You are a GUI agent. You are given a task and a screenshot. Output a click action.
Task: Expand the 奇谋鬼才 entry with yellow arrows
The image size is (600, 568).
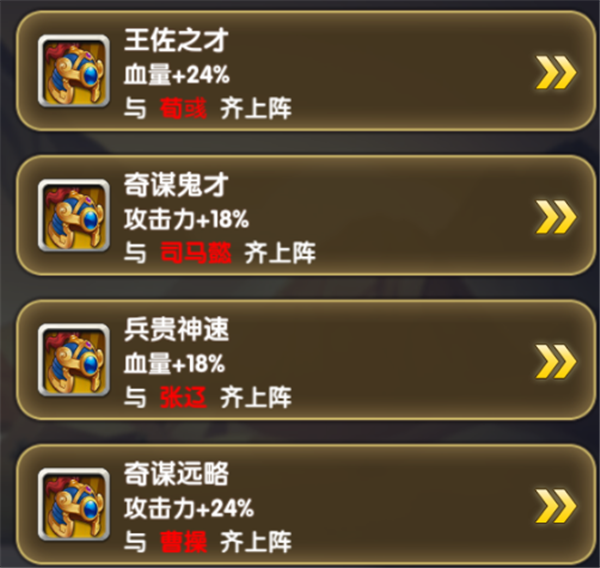(x=556, y=217)
